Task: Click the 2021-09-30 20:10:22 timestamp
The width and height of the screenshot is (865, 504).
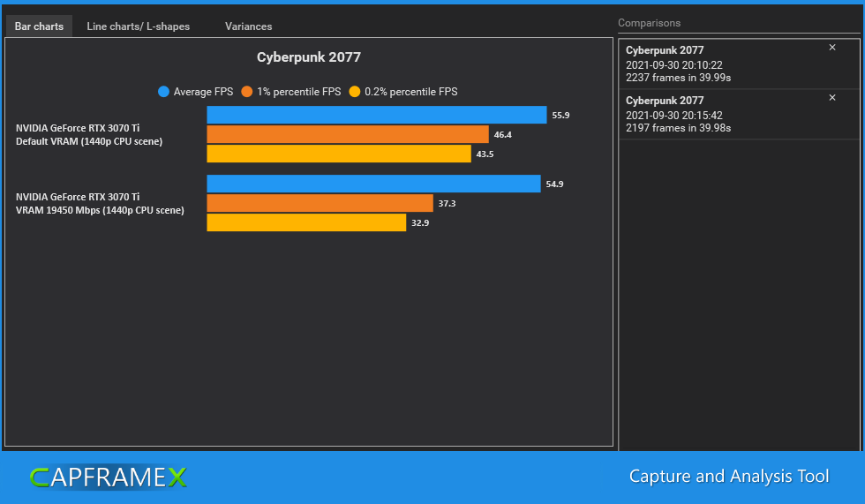Action: tap(674, 65)
